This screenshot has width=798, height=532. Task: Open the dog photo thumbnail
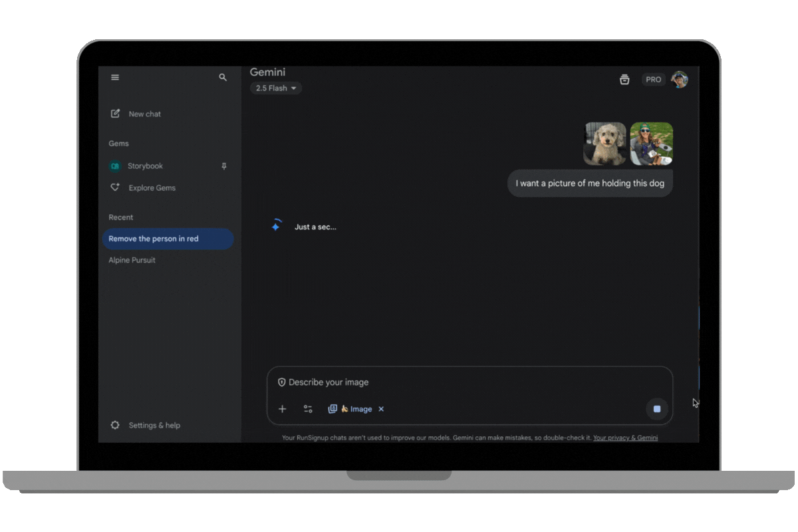(605, 144)
